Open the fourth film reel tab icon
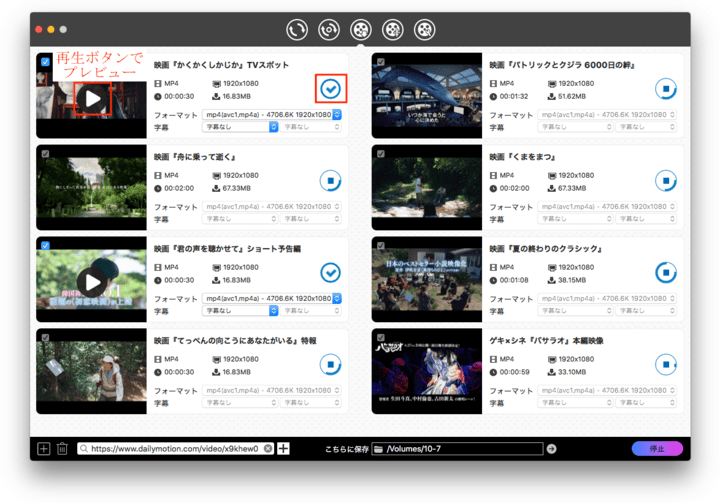Viewport: 720px width, 503px height. pos(393,30)
